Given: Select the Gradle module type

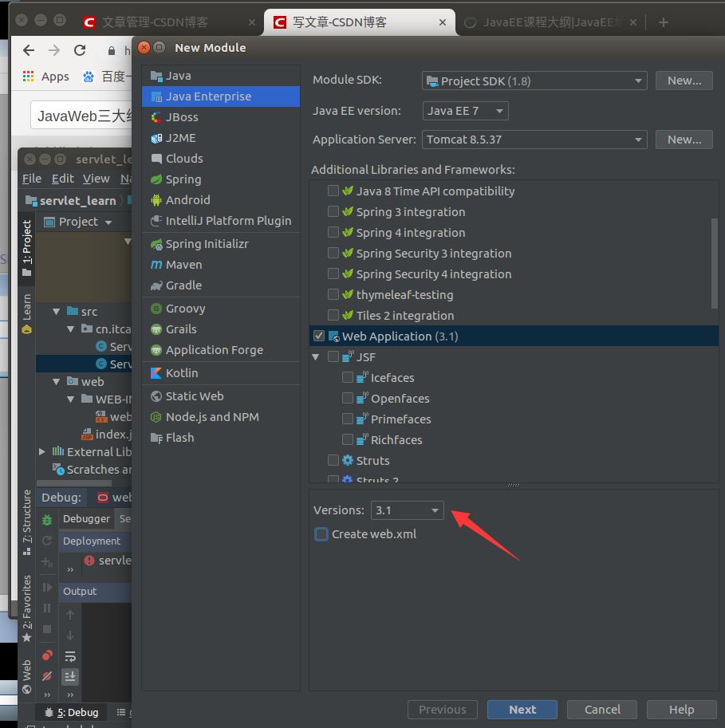Looking at the screenshot, I should [x=221, y=285].
